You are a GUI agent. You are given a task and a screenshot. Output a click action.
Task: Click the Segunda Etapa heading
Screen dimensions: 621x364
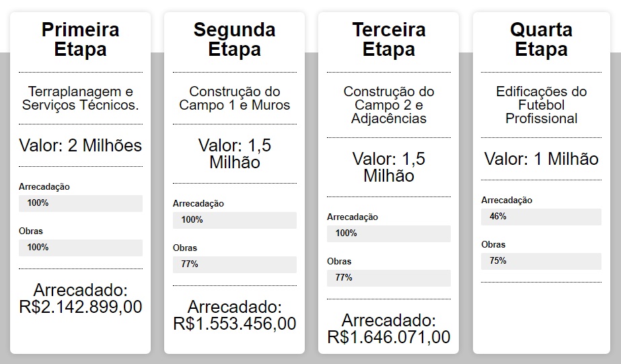234,39
